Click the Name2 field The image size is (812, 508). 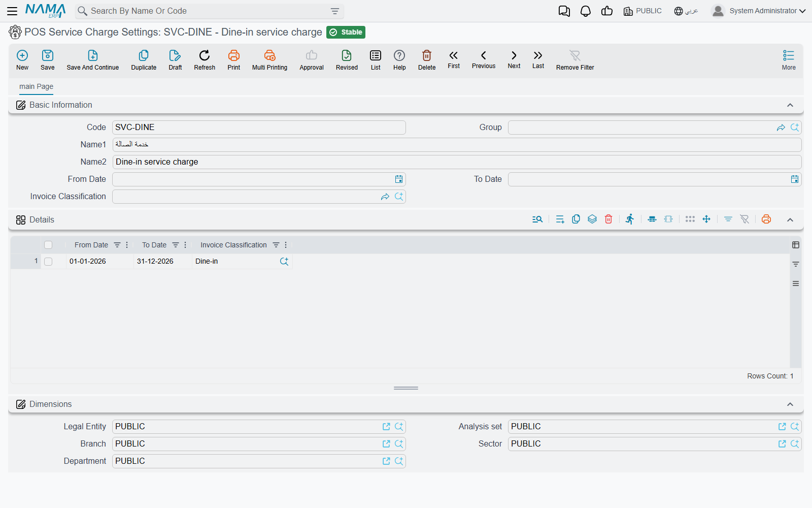click(x=457, y=162)
